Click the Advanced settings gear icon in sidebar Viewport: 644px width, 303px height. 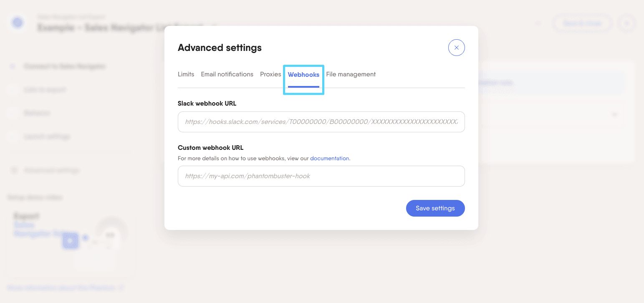click(14, 170)
